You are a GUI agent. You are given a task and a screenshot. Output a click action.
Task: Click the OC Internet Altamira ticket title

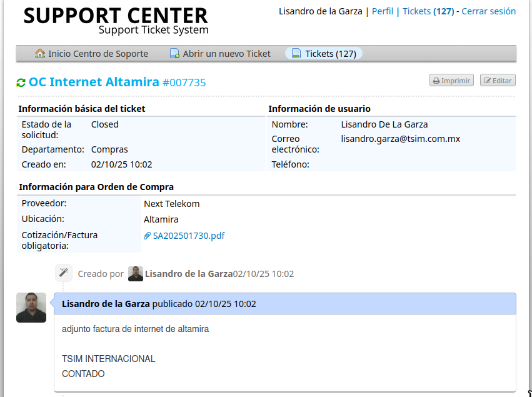pos(94,82)
